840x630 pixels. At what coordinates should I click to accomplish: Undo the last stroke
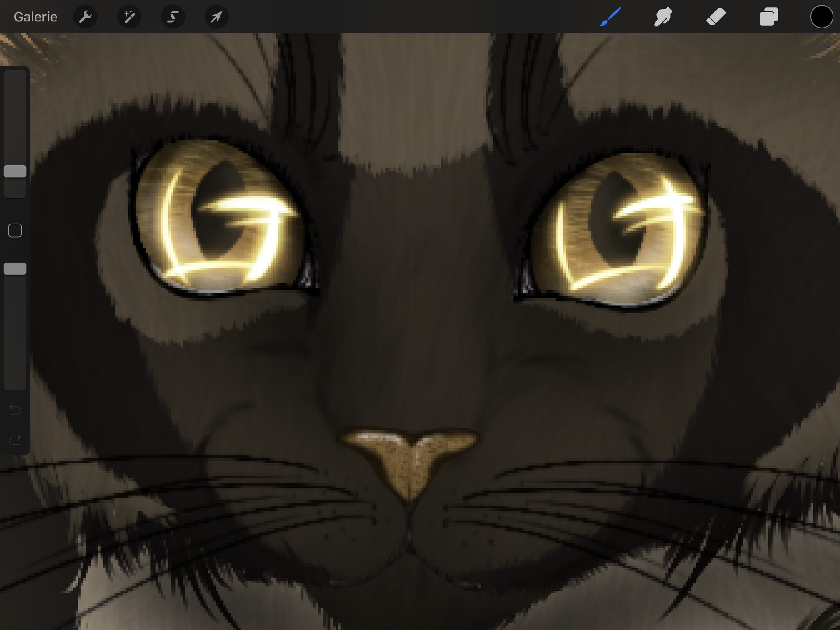[15, 410]
